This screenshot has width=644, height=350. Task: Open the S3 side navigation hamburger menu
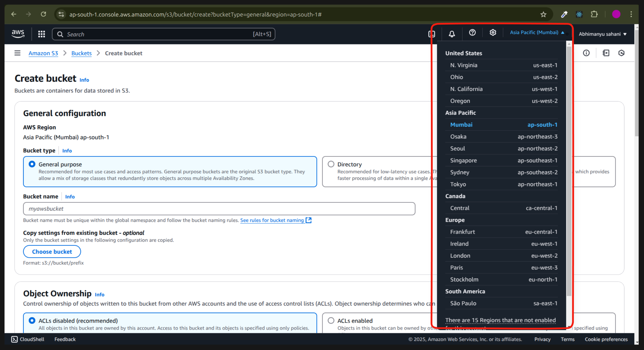[x=17, y=53]
